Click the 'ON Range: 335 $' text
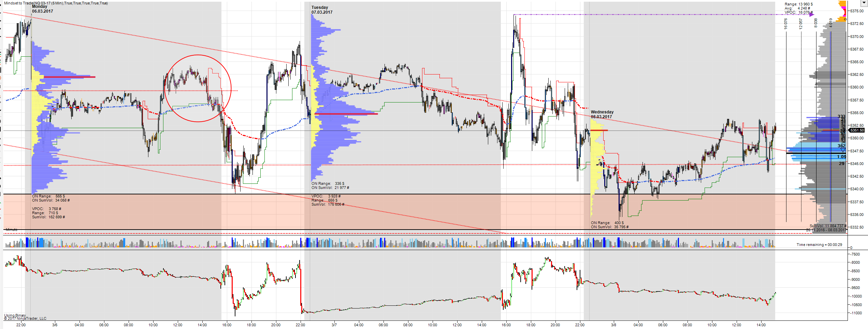This screenshot has height=329, width=868. coord(328,183)
